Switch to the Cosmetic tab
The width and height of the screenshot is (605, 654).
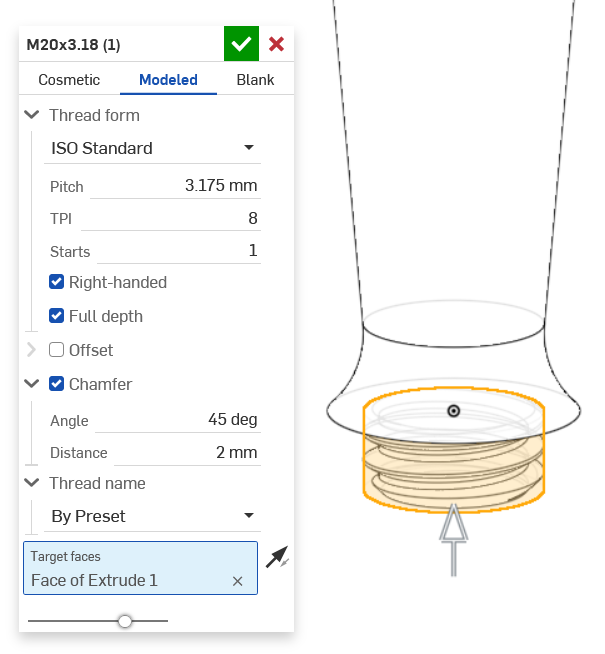click(x=69, y=80)
